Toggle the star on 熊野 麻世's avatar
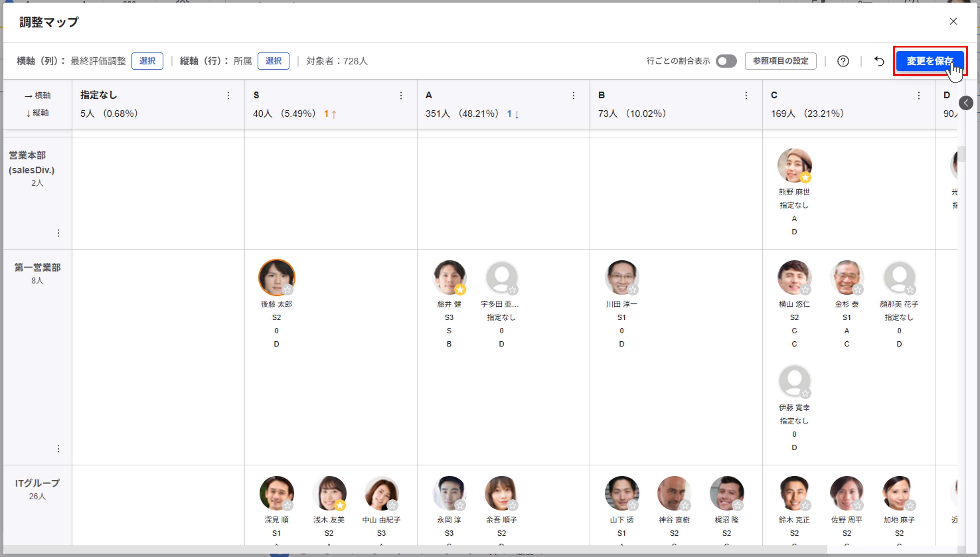 point(805,178)
